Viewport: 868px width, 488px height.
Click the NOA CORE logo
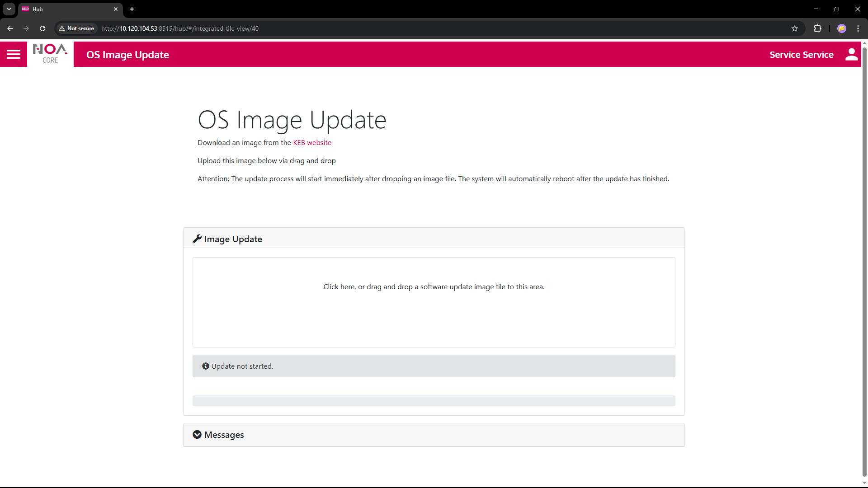coord(50,54)
